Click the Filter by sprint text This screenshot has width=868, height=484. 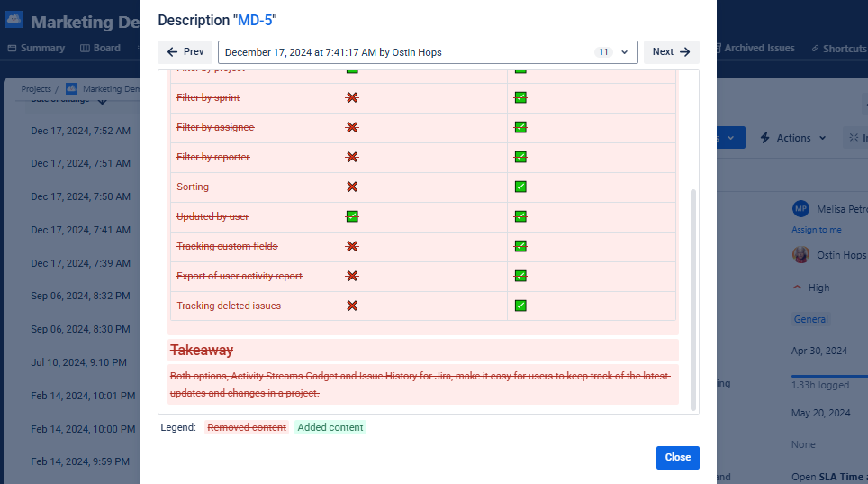click(208, 97)
